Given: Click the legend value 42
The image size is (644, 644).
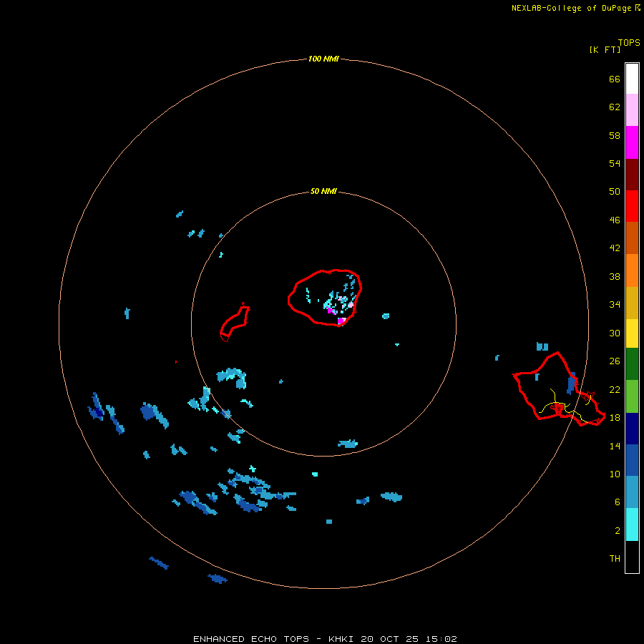Looking at the screenshot, I should (x=615, y=248).
